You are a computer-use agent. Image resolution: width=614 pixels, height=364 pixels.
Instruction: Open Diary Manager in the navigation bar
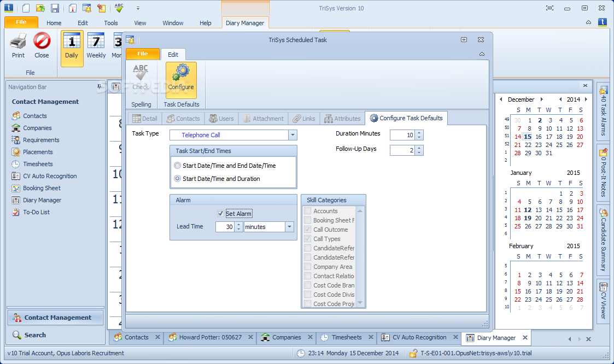click(x=42, y=200)
